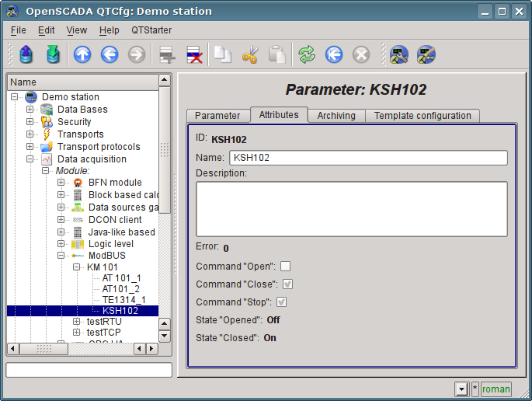Image resolution: width=532 pixels, height=401 pixels.
Task: Enable the Command "Open" checkbox
Action: (285, 267)
